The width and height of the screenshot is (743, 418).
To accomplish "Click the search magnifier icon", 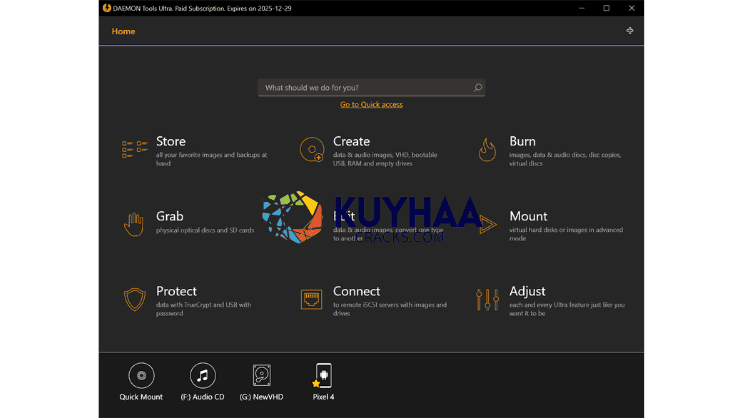I will 478,87.
